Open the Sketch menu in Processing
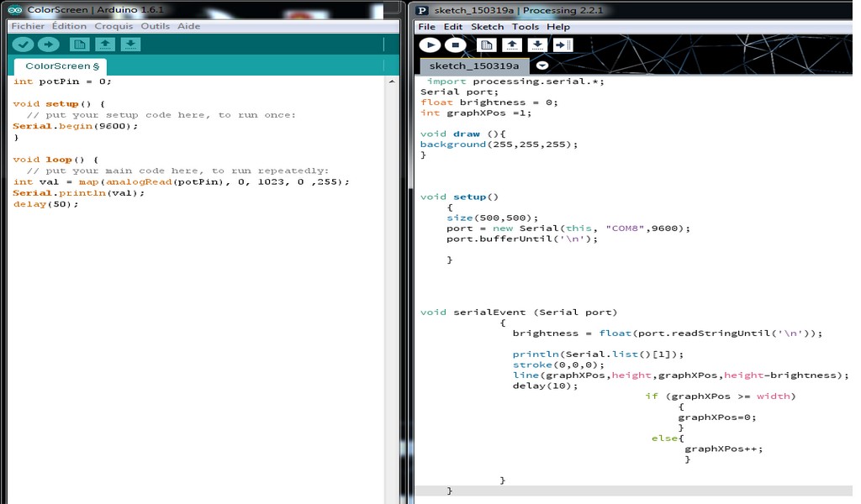The image size is (861, 504). click(x=487, y=27)
